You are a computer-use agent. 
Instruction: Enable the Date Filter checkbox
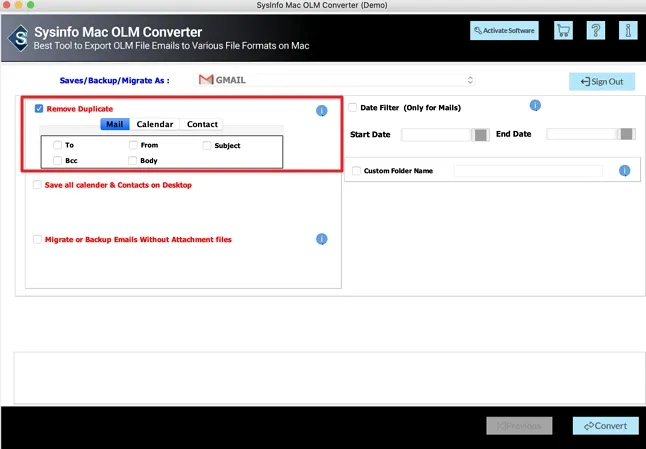353,108
